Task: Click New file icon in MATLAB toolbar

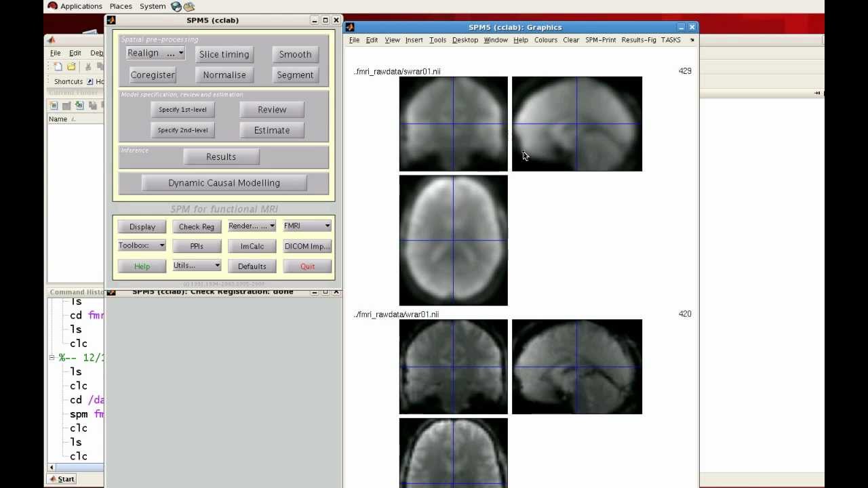Action: 58,66
